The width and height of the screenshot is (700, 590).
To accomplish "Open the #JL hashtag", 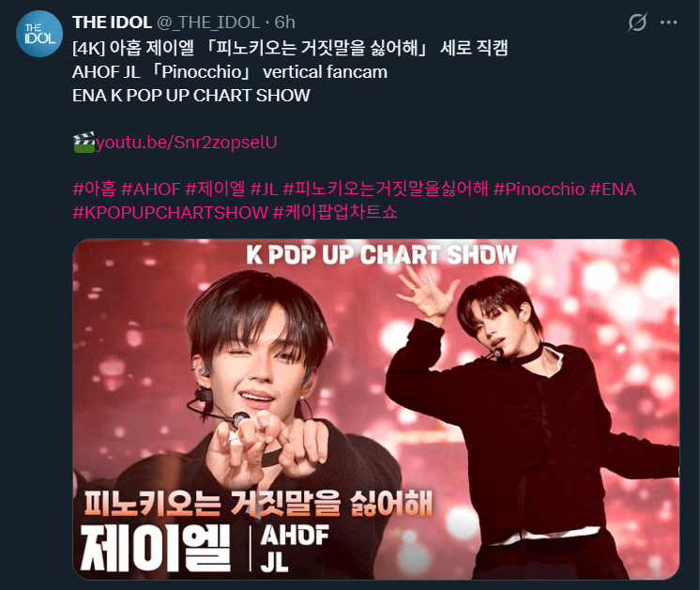I will click(x=265, y=189).
